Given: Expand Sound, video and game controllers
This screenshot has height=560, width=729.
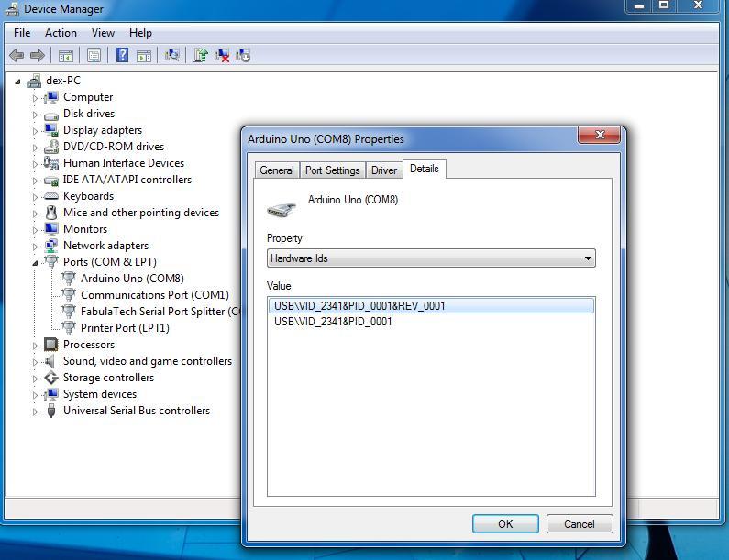Looking at the screenshot, I should [x=35, y=362].
